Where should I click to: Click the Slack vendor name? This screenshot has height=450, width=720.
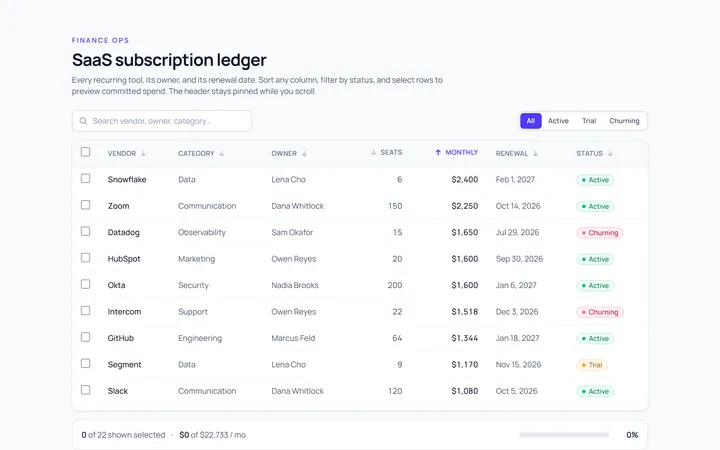(118, 391)
